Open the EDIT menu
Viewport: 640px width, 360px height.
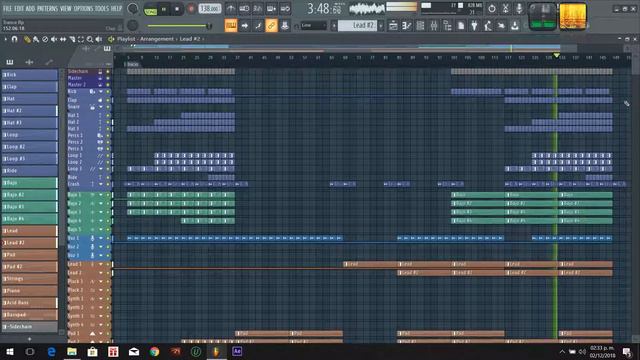click(x=19, y=9)
